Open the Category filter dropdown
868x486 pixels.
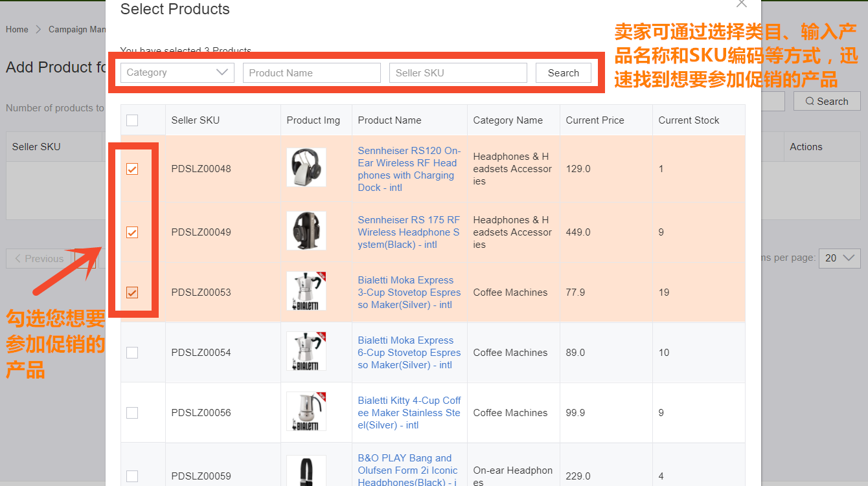(176, 72)
